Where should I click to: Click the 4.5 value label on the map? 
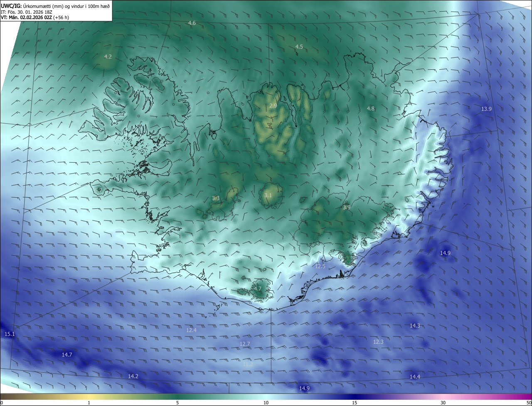299,46
